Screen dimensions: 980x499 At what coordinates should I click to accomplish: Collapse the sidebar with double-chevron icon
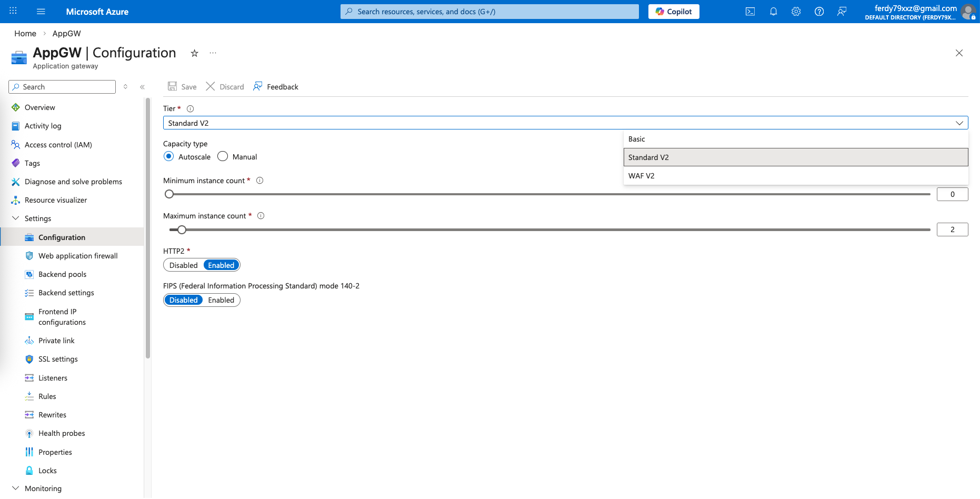pyautogui.click(x=142, y=87)
